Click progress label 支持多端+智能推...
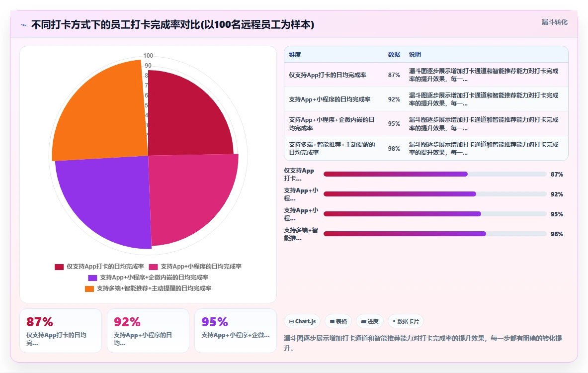Screen dimensions: 588x373 [x=301, y=234]
